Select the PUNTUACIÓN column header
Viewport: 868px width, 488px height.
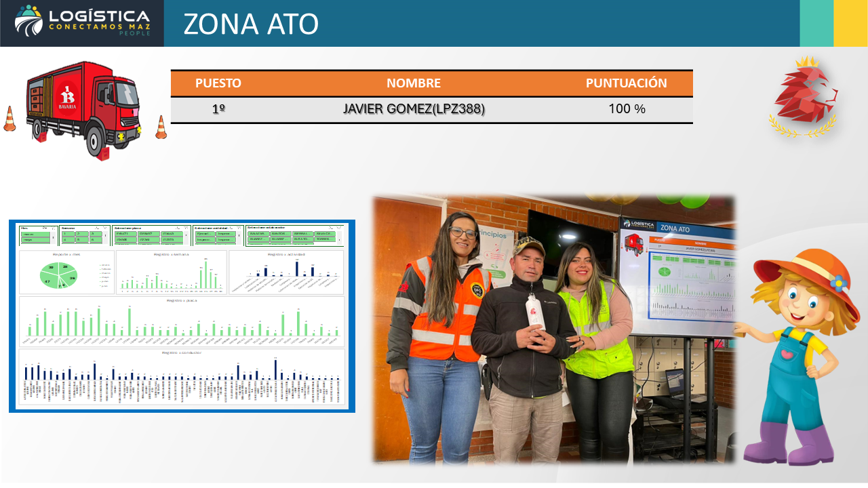[626, 83]
